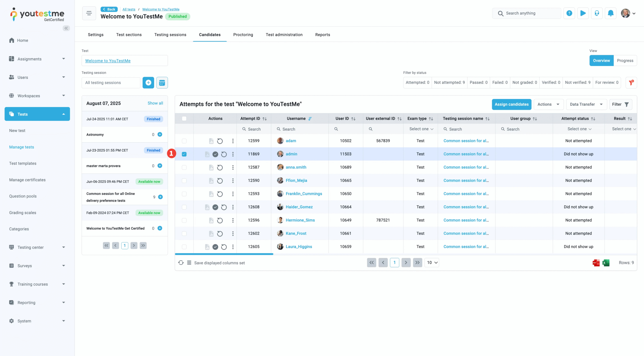Viewport: 644px width, 356px height.
Task: Expand Users sidebar menu
Action: (37, 77)
